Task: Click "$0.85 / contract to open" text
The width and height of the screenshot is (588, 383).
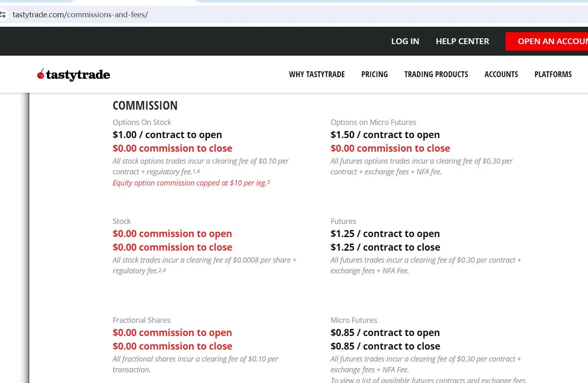Action: (385, 333)
